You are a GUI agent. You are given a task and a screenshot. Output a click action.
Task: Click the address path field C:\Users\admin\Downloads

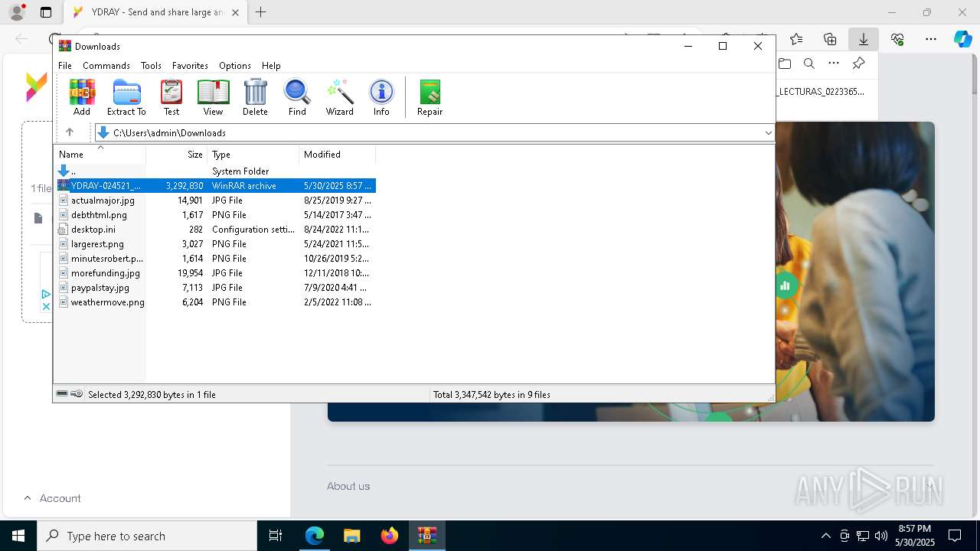[433, 132]
